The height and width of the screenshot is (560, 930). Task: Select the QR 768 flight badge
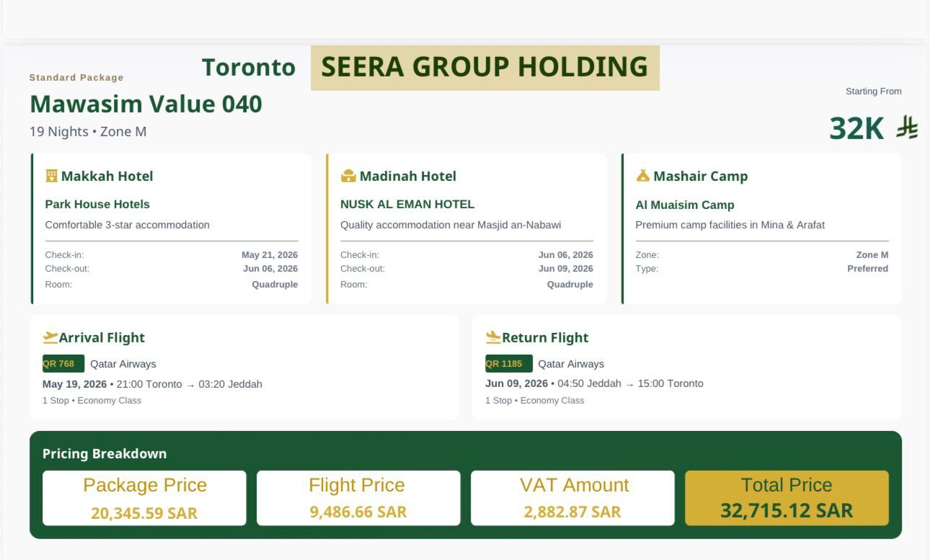click(63, 364)
